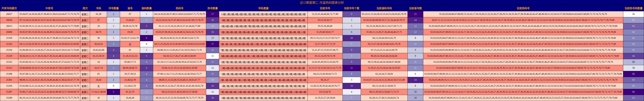The image size is (644, 101).
Task: Select period number 26027
Action: [9, 14]
